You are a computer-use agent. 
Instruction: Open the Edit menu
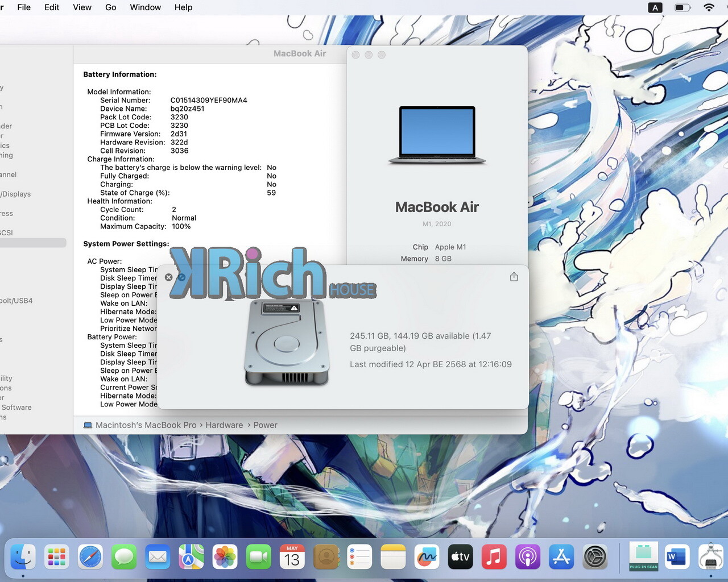[52, 7]
